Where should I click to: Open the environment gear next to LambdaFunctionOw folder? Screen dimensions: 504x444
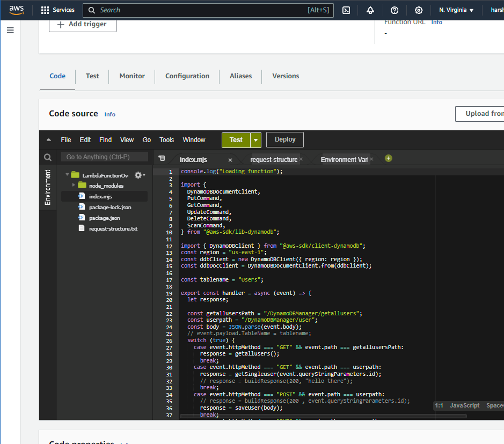138,174
